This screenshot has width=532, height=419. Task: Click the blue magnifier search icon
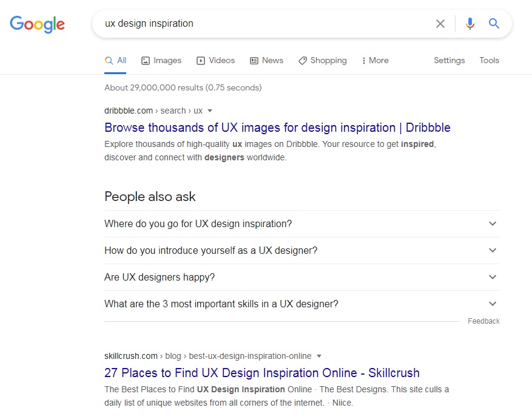494,24
